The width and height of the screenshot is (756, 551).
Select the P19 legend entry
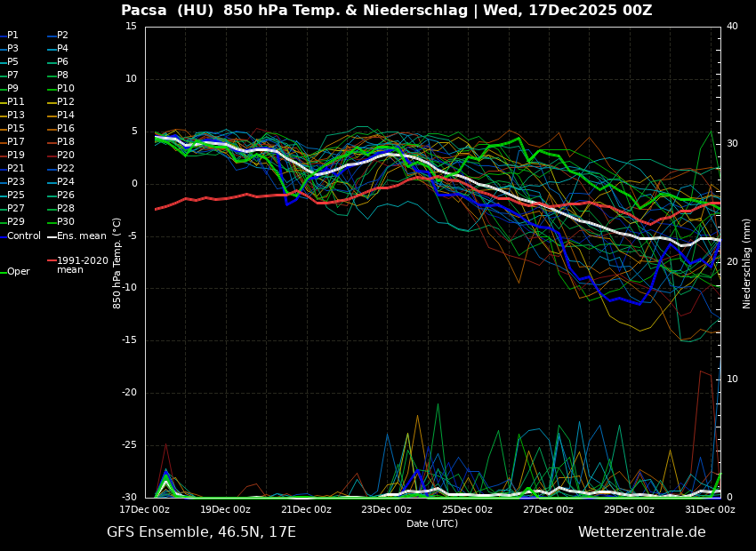(15, 156)
